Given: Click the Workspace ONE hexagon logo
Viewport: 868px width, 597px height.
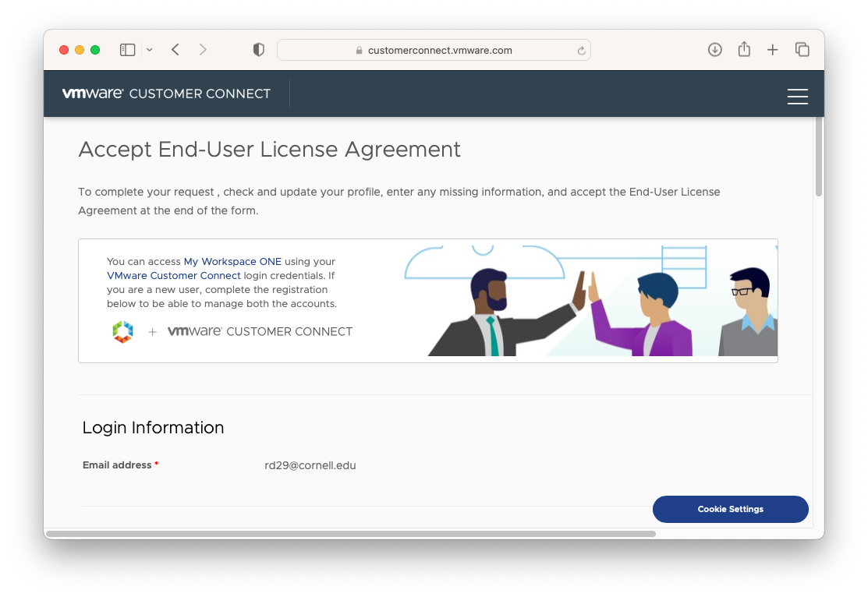Looking at the screenshot, I should tap(122, 331).
